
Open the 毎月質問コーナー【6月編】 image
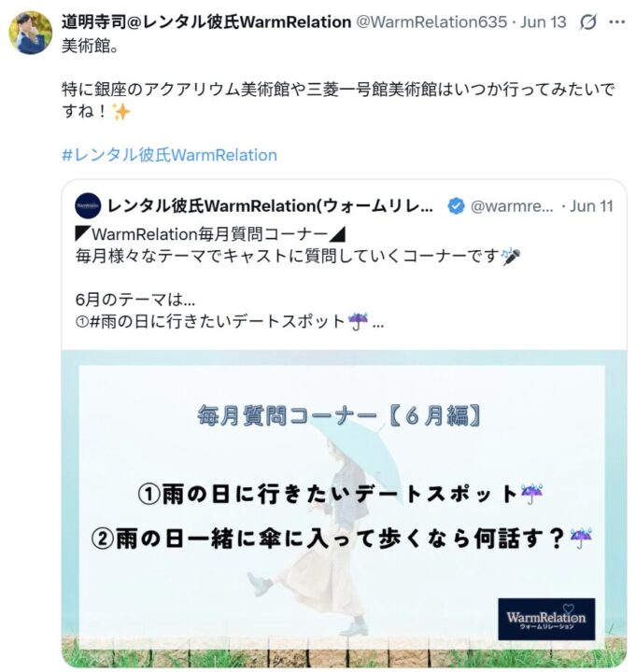click(344, 509)
